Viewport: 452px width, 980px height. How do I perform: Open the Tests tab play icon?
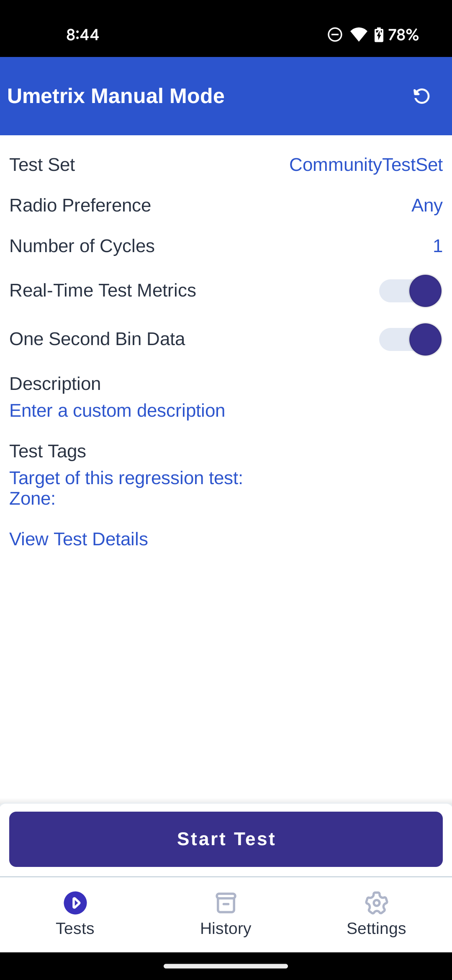[75, 903]
